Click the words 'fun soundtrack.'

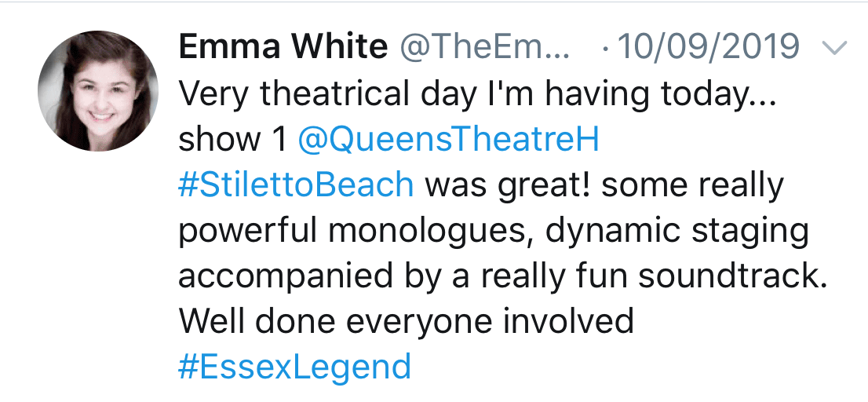pos(687,276)
